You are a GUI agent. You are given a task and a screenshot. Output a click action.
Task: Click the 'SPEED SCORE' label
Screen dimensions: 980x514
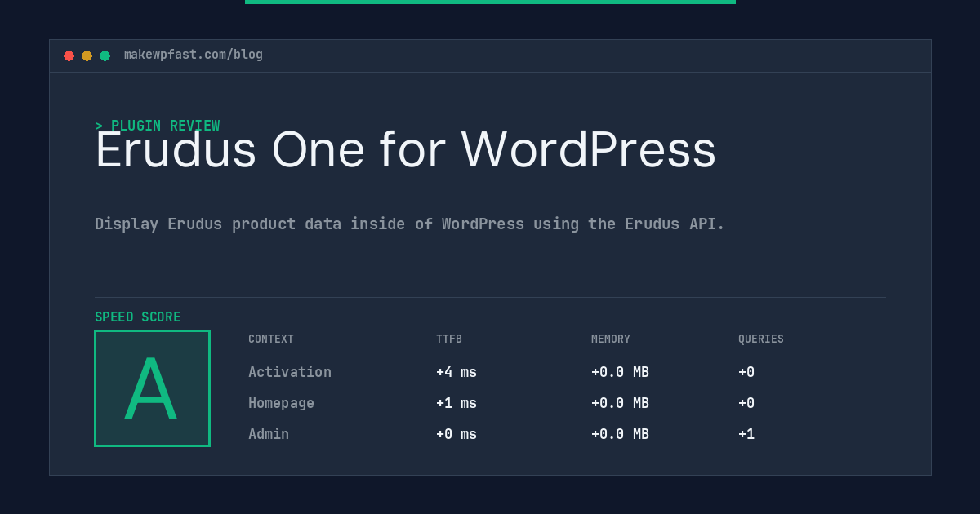tap(138, 317)
